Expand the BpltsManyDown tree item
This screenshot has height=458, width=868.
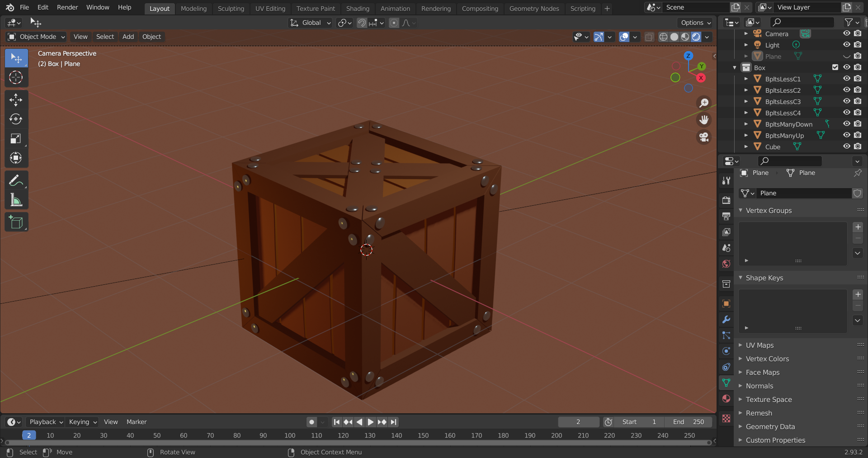746,124
